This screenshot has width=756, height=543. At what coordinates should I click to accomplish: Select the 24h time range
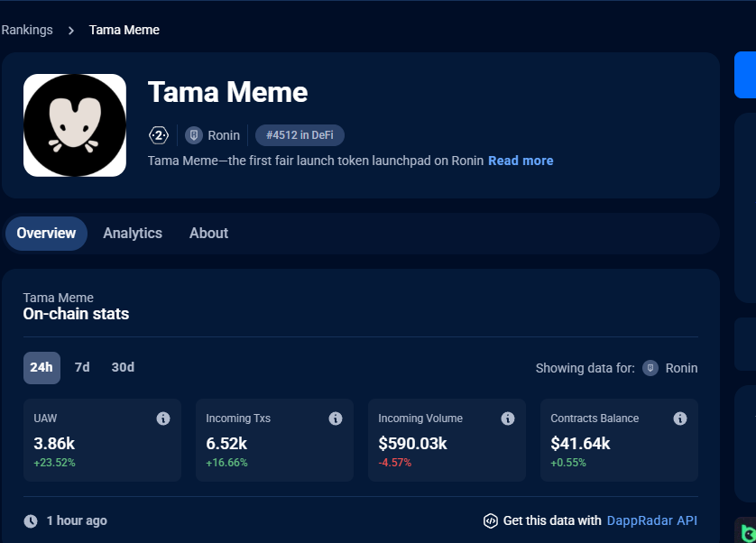(41, 367)
